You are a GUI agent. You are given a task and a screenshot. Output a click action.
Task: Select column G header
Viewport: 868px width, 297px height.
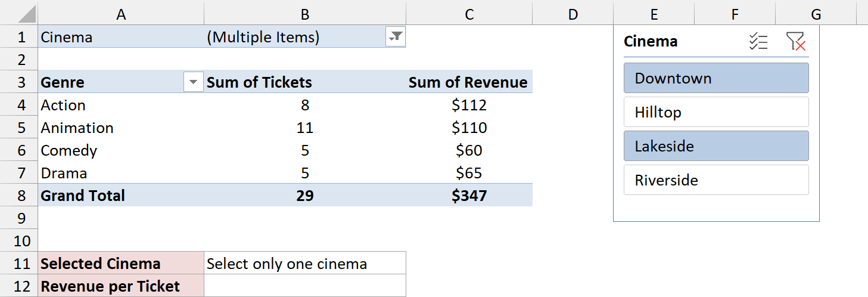click(816, 14)
